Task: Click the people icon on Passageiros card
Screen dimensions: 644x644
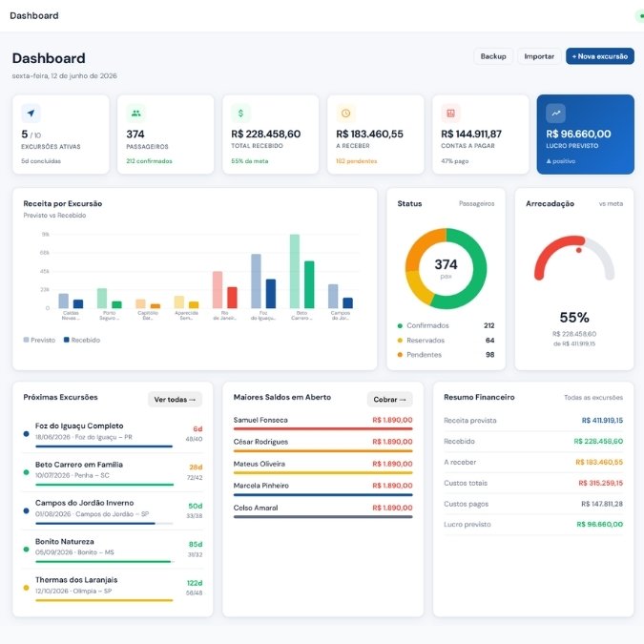Action: coord(135,114)
